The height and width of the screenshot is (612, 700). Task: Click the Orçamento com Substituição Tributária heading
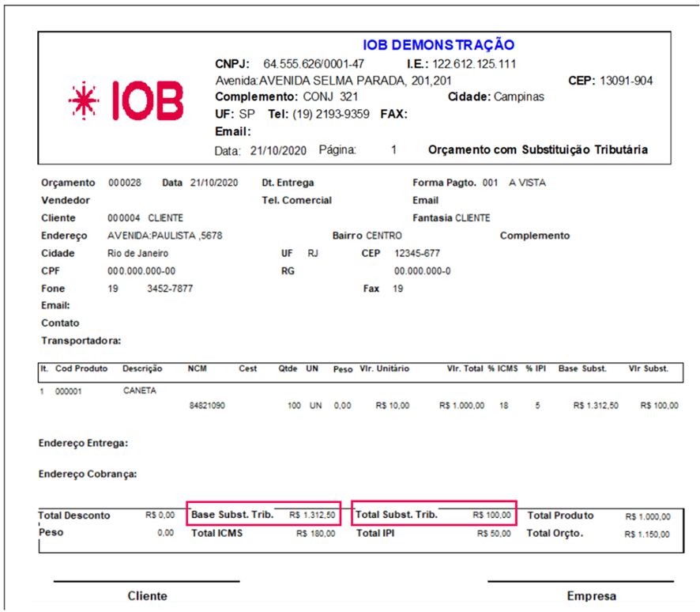click(537, 149)
